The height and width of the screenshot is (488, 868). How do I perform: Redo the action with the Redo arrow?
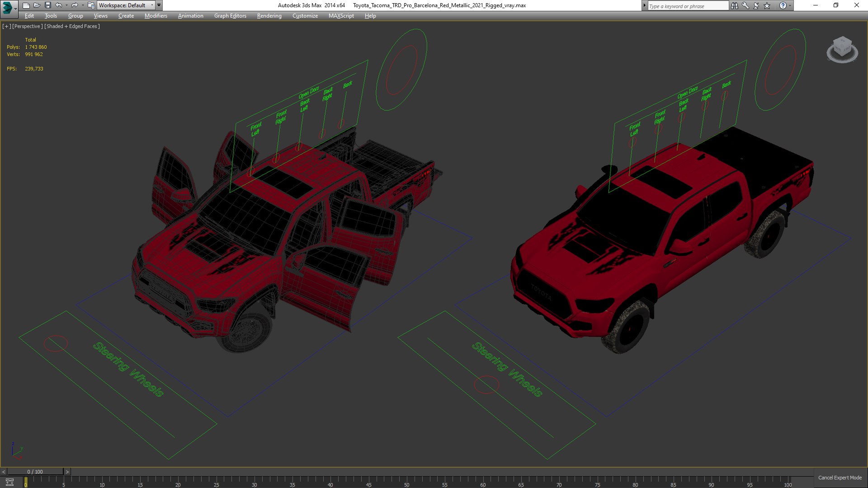point(75,5)
